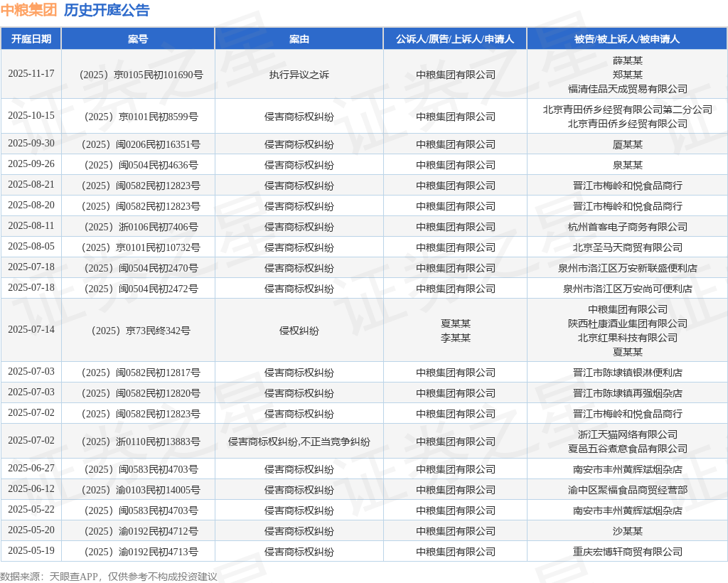Click defendant 郑某某
The width and height of the screenshot is (728, 583).
627,75
